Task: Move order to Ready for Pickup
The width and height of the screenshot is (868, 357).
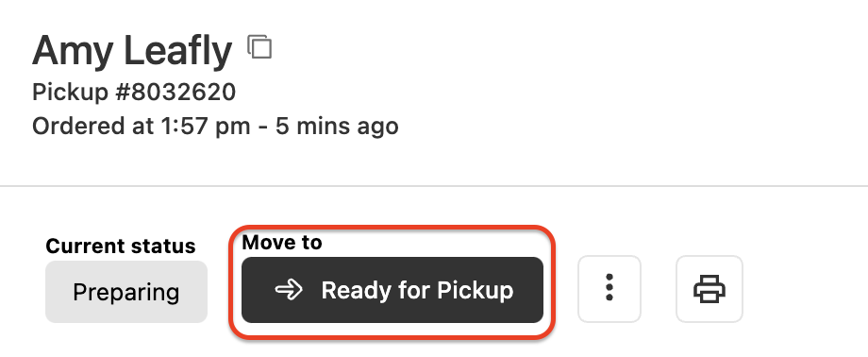Action: pyautogui.click(x=392, y=289)
